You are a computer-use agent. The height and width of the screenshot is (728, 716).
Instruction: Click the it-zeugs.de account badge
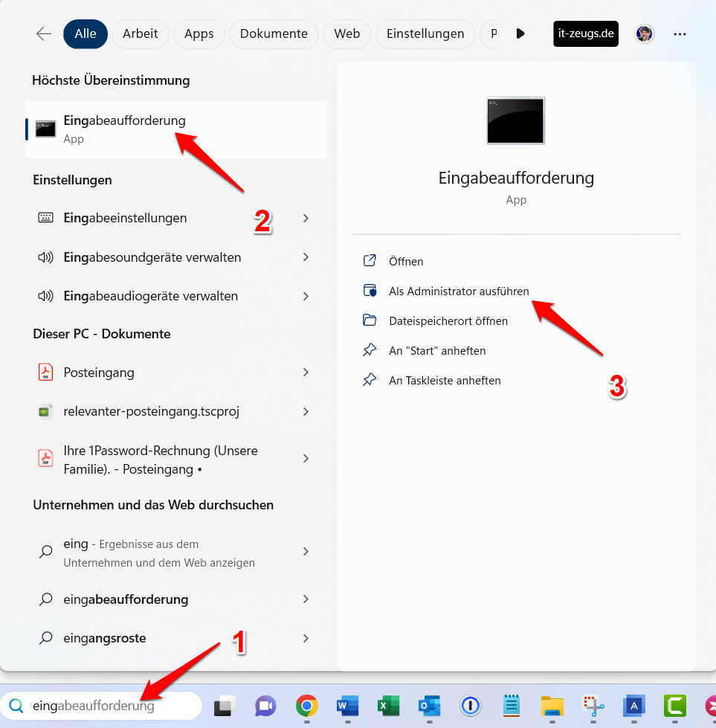(586, 34)
